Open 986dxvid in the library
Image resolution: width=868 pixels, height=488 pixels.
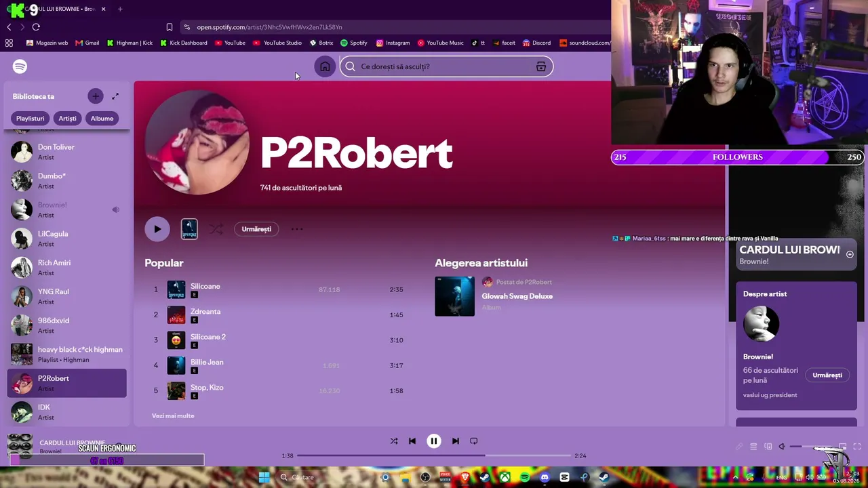tap(66, 325)
